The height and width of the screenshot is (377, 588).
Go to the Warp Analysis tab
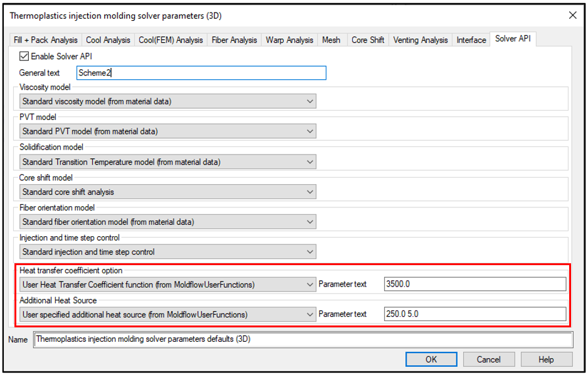289,40
